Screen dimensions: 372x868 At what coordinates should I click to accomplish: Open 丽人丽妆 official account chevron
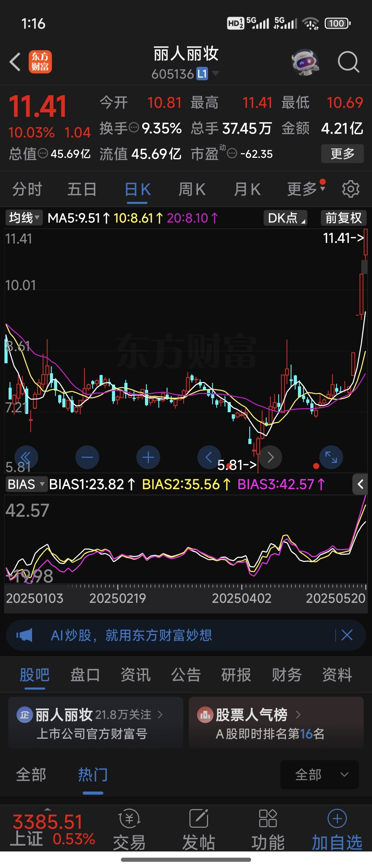tap(160, 715)
